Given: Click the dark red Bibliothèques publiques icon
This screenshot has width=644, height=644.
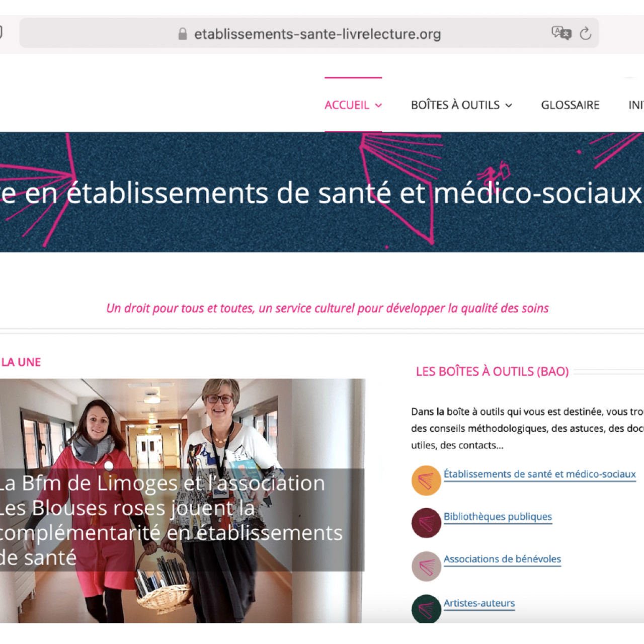Looking at the screenshot, I should tap(426, 523).
